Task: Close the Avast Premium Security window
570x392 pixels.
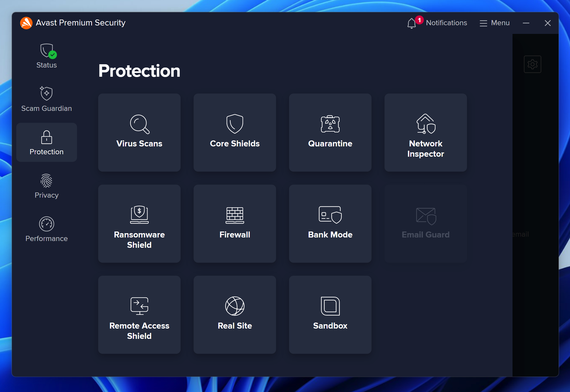Action: pyautogui.click(x=548, y=23)
